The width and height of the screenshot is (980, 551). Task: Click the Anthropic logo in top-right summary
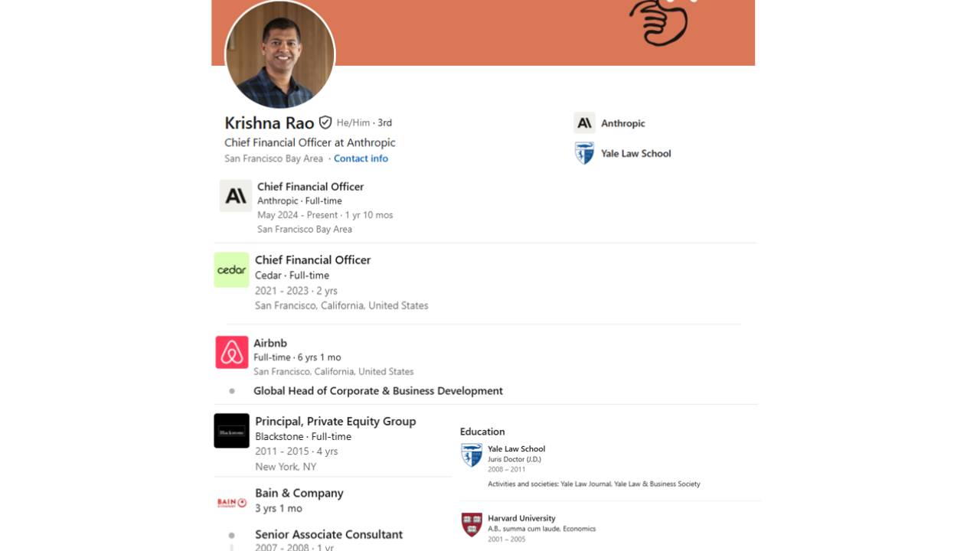(584, 123)
